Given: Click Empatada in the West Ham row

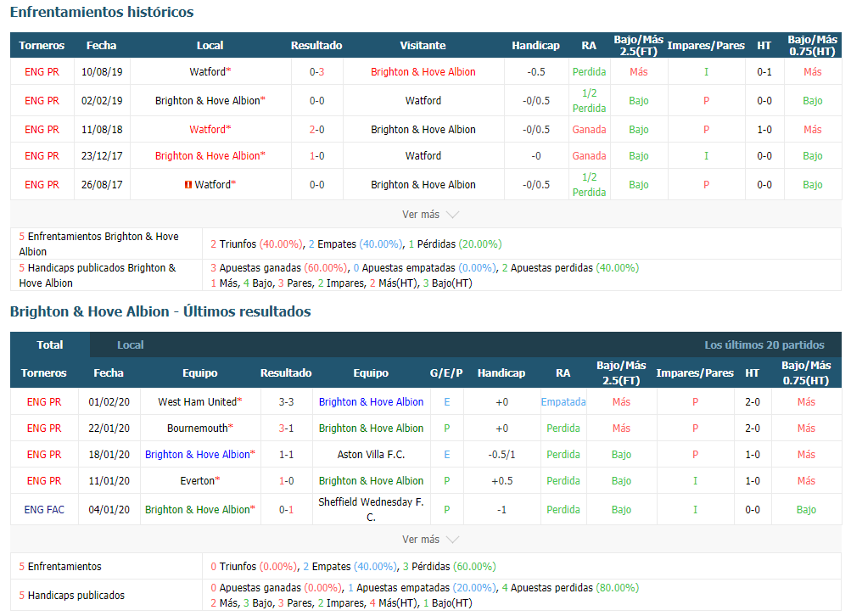Looking at the screenshot, I should [563, 401].
